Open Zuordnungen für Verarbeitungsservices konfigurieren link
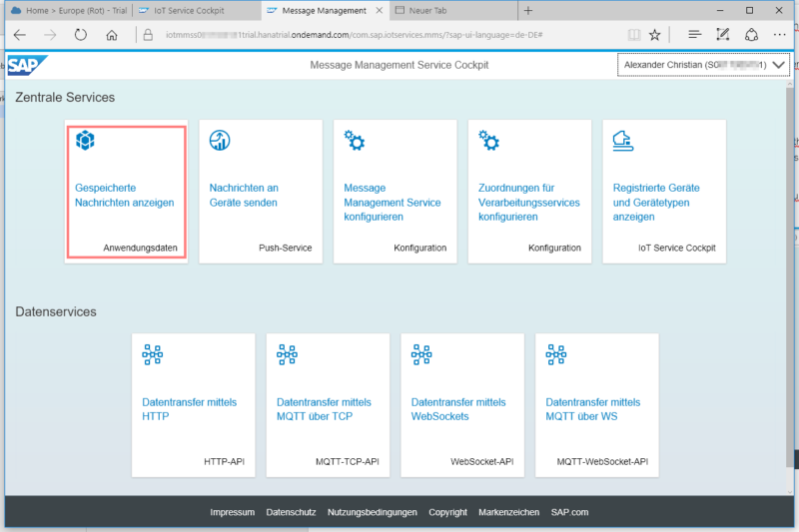Image resolution: width=799 pixels, height=532 pixels. (x=529, y=202)
